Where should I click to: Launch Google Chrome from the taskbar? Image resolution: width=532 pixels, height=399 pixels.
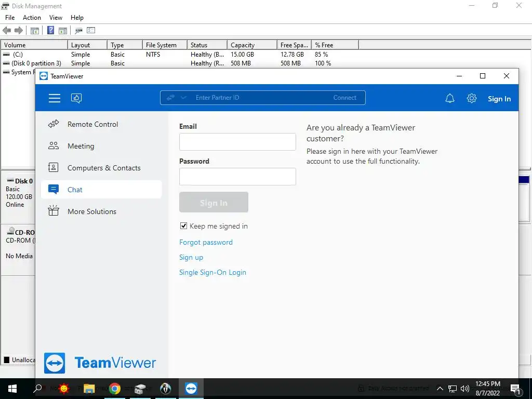point(115,389)
